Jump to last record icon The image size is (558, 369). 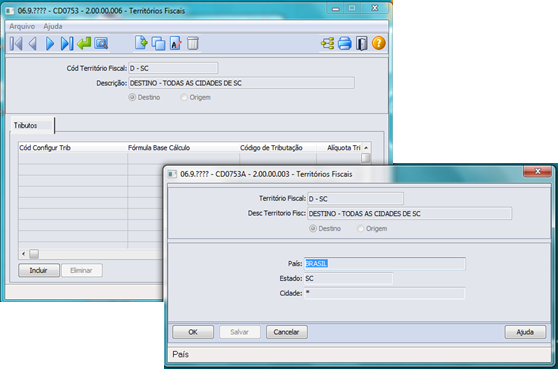[67, 44]
